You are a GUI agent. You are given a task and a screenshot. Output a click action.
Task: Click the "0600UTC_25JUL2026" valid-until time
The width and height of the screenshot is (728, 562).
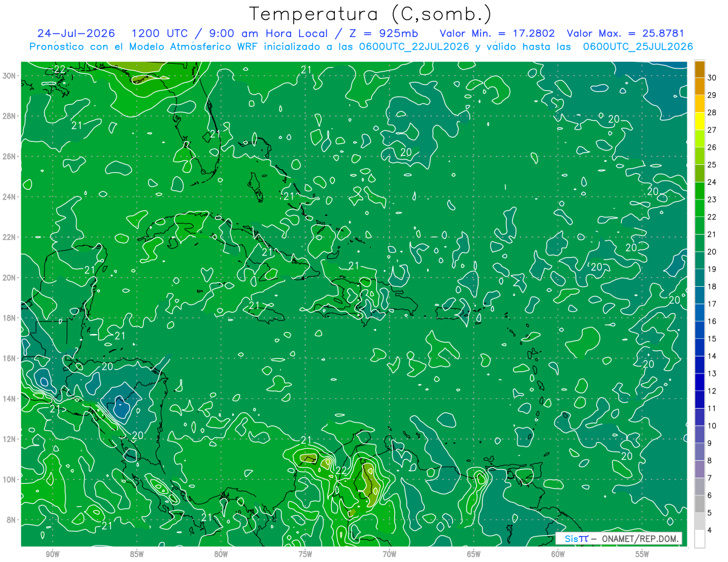point(638,47)
